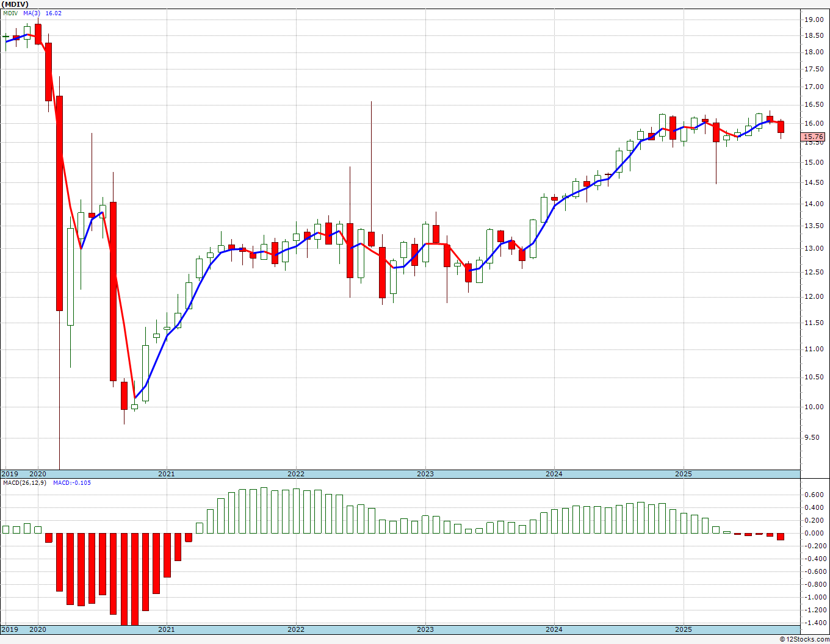
Task: Click the 11.50 price axis label
Action: tap(814, 323)
